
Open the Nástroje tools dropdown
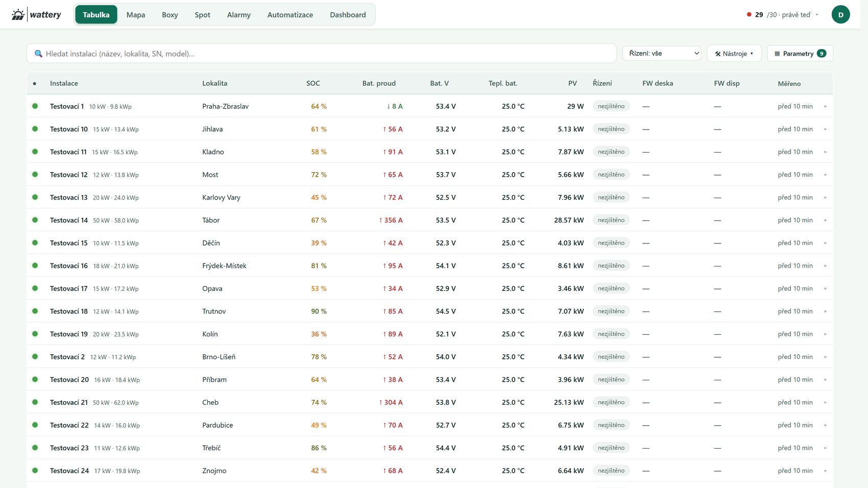(734, 54)
